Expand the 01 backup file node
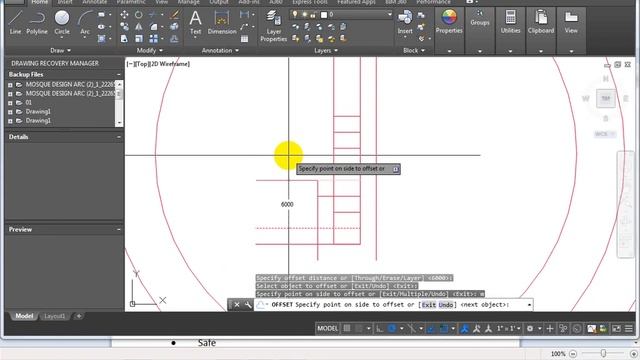 (x=10, y=103)
